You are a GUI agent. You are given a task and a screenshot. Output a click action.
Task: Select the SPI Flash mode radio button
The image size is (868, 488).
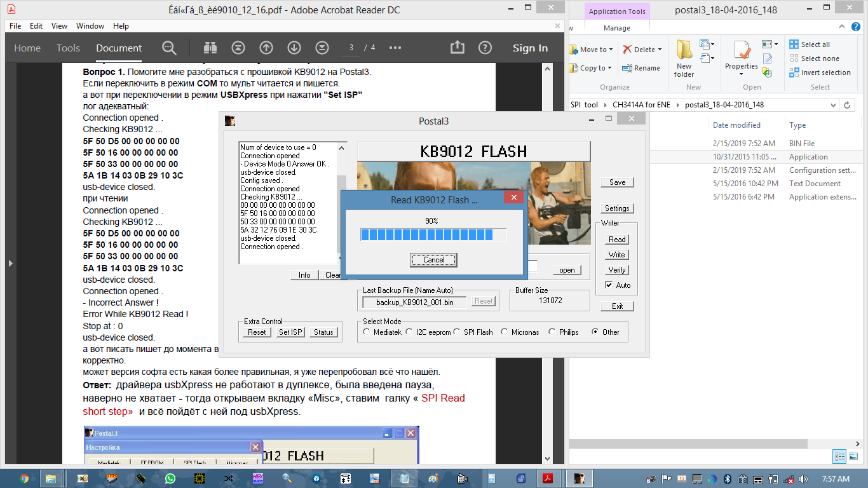(x=458, y=332)
